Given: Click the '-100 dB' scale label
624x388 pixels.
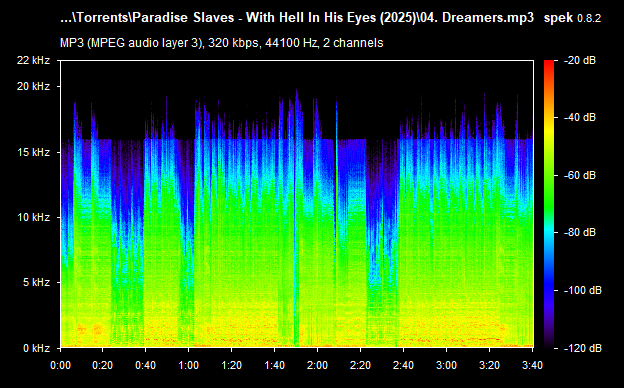Looking at the screenshot, I should click(583, 290).
